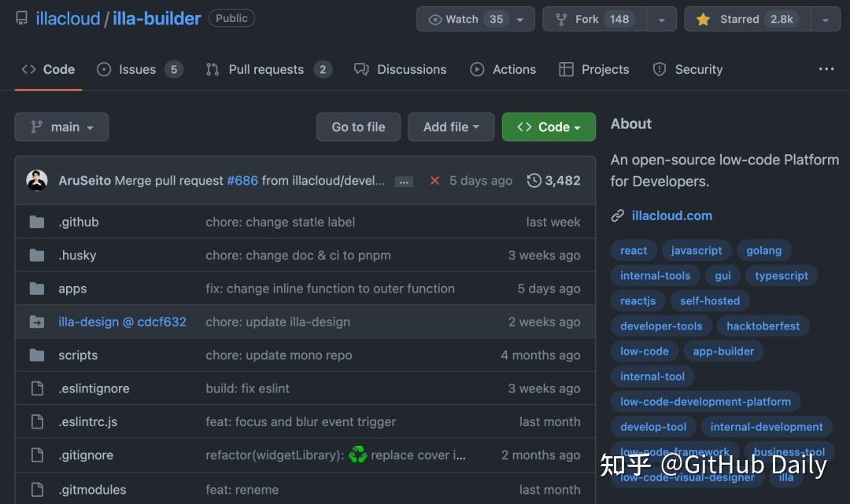Click the branch icon in the main selector

(38, 127)
